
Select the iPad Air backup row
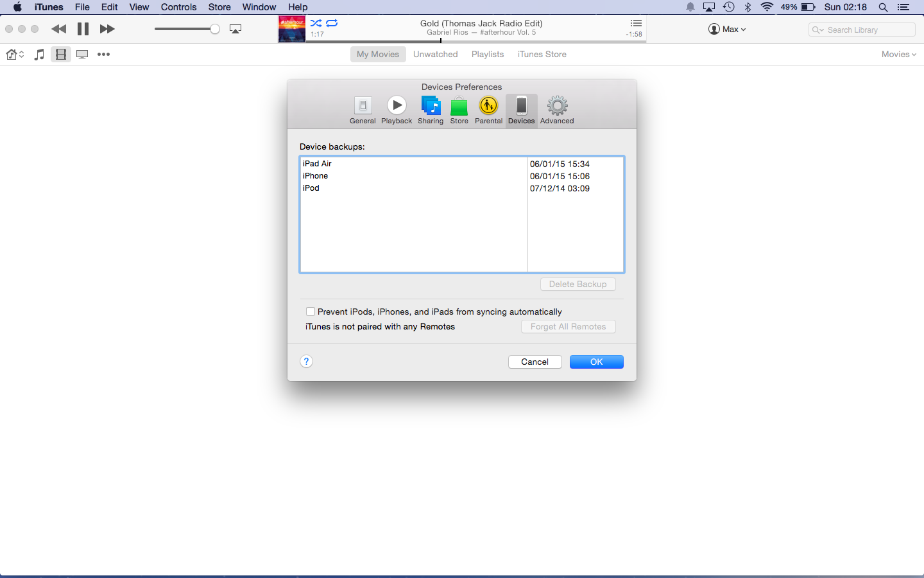[x=462, y=164]
